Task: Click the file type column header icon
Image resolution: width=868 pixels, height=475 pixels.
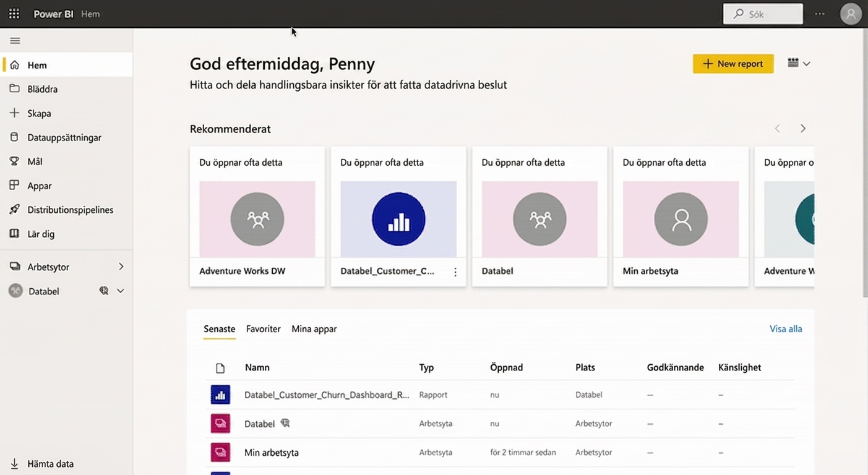Action: tap(220, 368)
